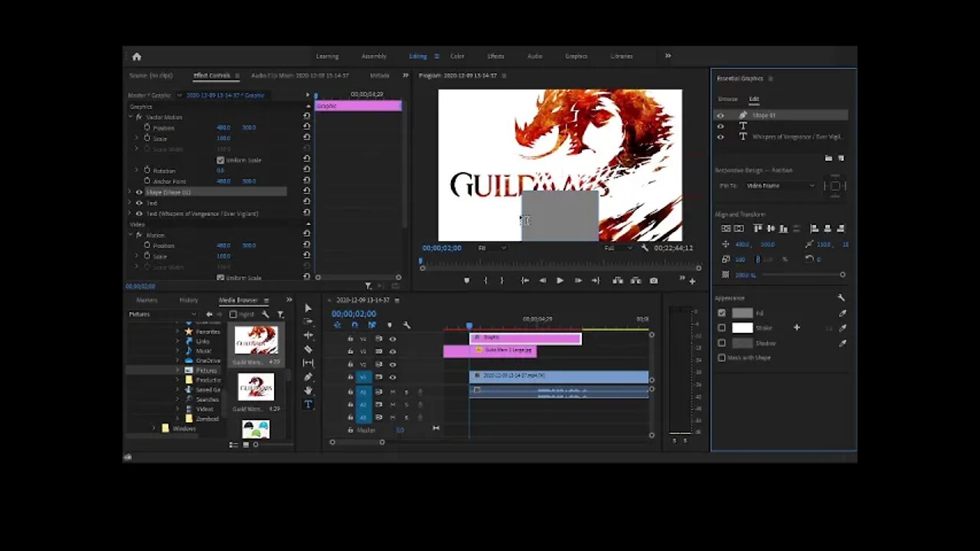Screen dimensions: 980x551
Task: Open the Audio Clip Mixer tab
Action: pos(300,76)
